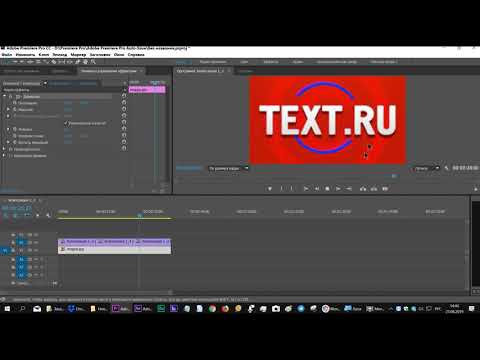Reset the Положение parameter

click(124, 103)
